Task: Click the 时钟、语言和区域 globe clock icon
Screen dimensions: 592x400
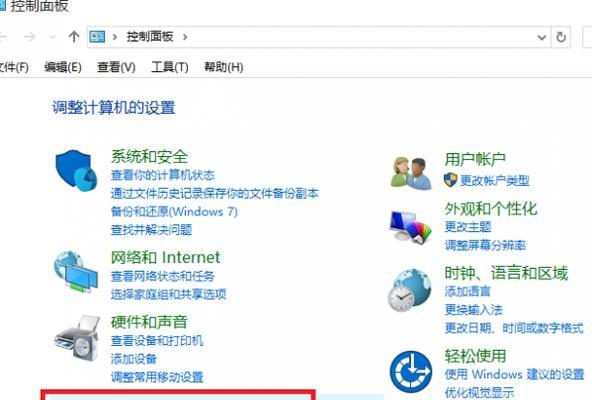Action: (x=410, y=290)
